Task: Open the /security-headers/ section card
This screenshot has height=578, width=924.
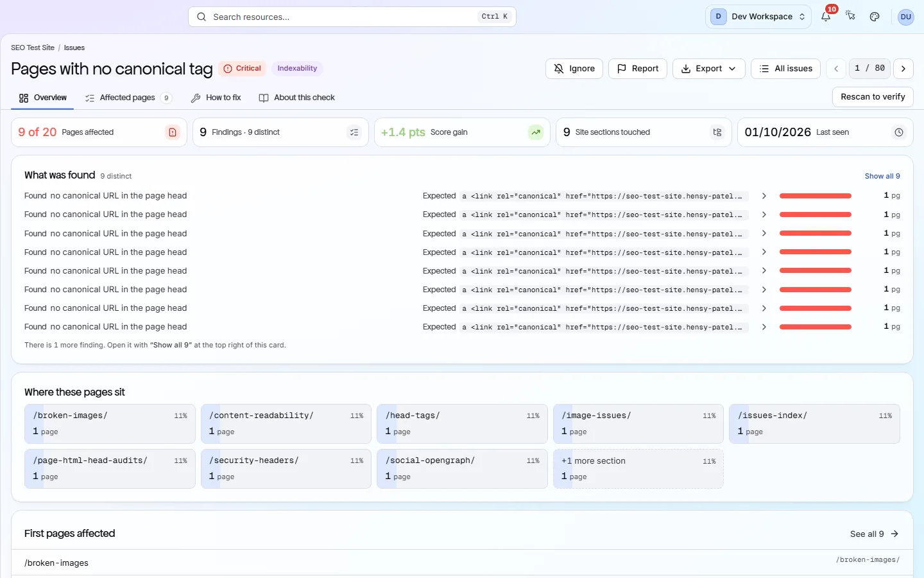Action: click(286, 469)
